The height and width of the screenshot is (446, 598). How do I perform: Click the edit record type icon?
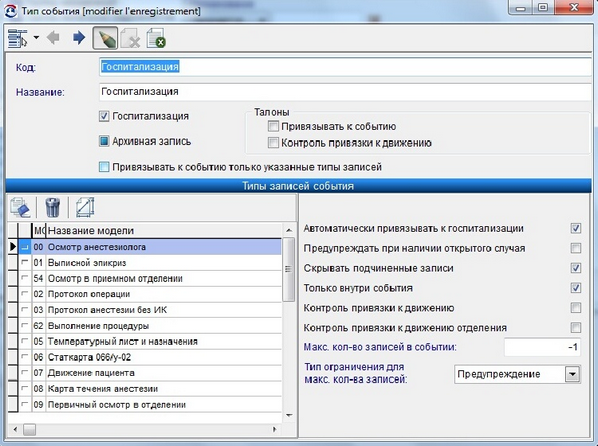[85, 208]
